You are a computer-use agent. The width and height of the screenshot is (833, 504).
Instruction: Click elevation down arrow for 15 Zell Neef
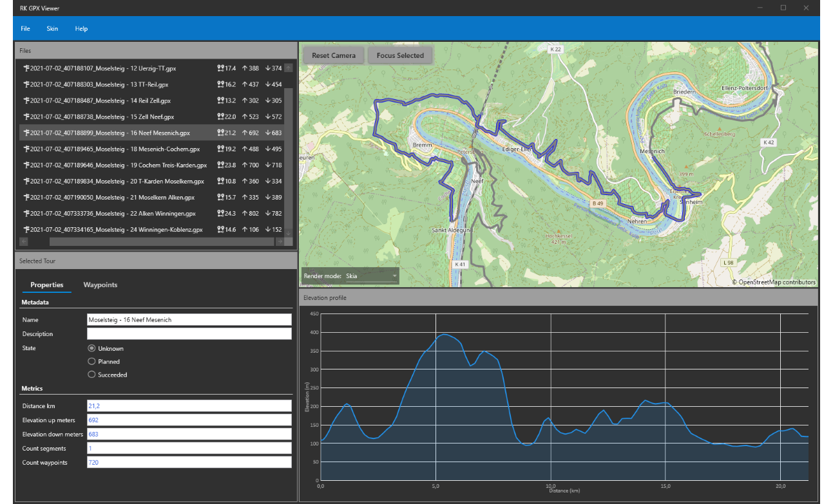267,117
